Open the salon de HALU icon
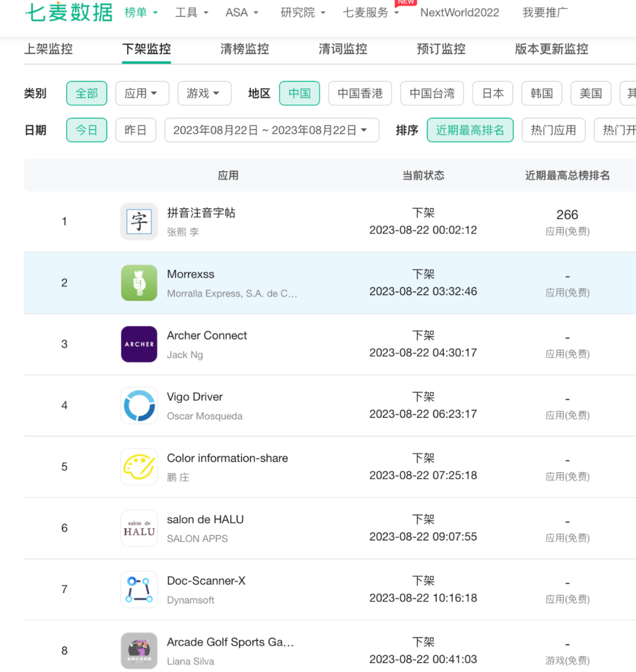 click(139, 528)
